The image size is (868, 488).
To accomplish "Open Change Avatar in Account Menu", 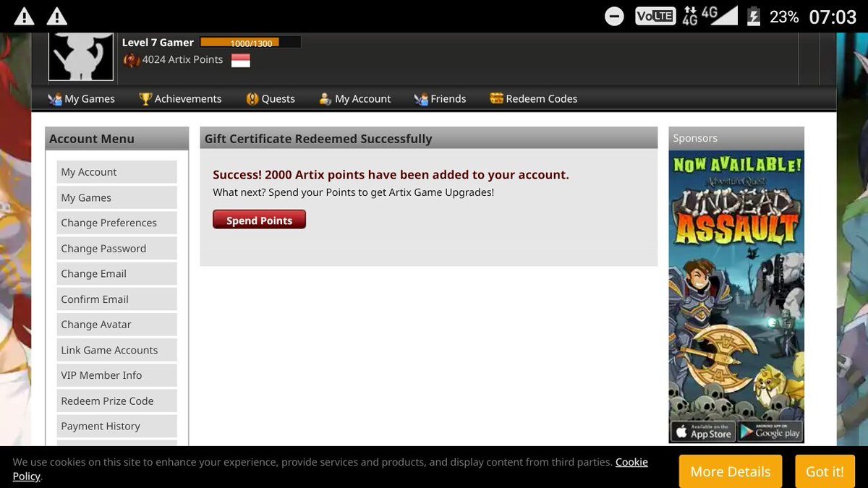I will [x=117, y=324].
